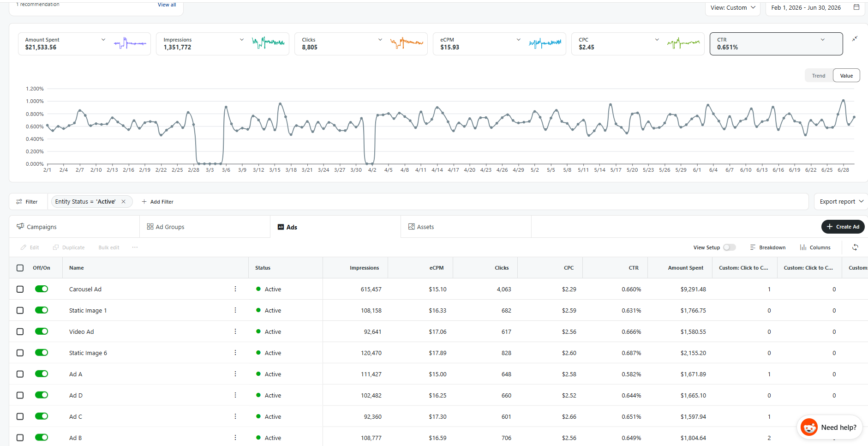The height and width of the screenshot is (446, 868).
Task: Click the Breakdown list icon
Action: 753,247
